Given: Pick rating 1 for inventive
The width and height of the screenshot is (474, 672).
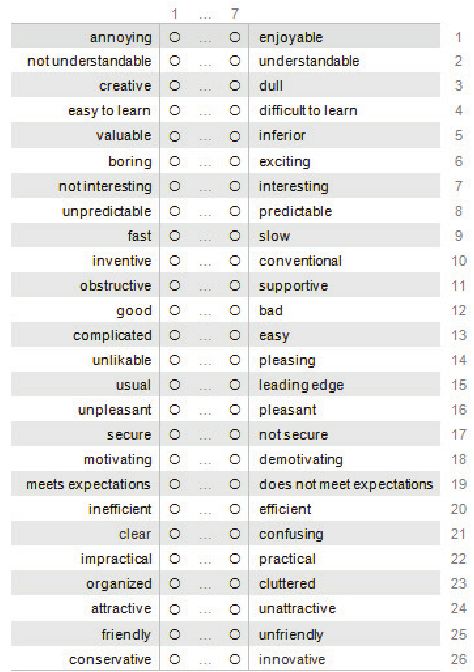Looking at the screenshot, I should [x=174, y=261].
